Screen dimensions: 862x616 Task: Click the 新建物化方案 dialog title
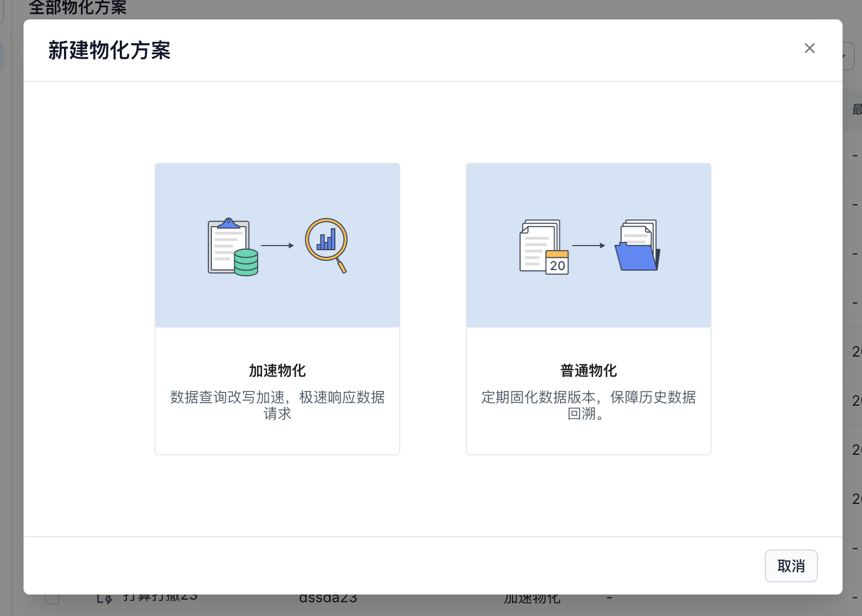click(109, 50)
